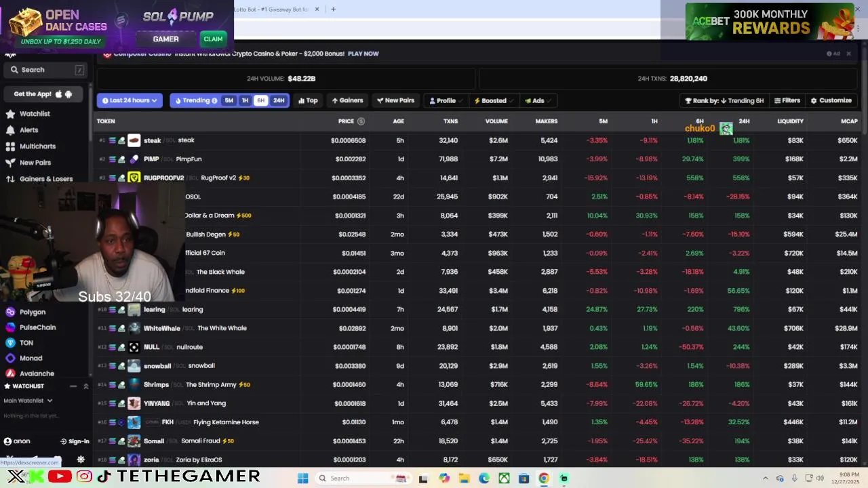The image size is (868, 488).
Task: Select the 24H trending timeframe
Action: tap(279, 101)
